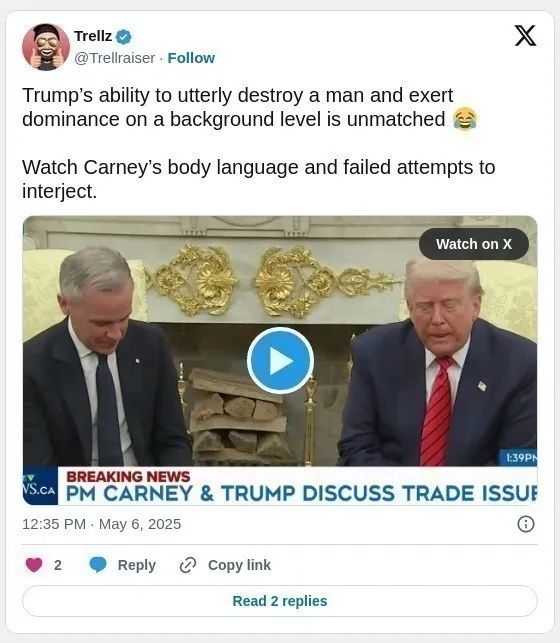Image resolution: width=560 pixels, height=643 pixels.
Task: Open Trellz profile avatar
Action: (46, 47)
